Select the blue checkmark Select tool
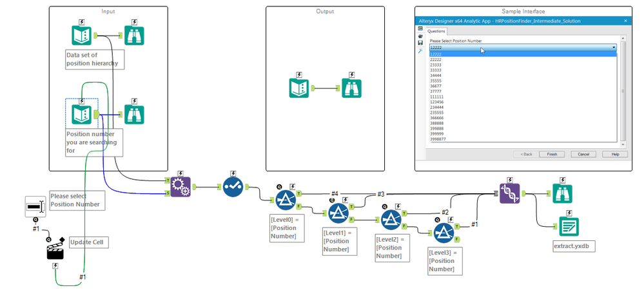 tap(233, 187)
